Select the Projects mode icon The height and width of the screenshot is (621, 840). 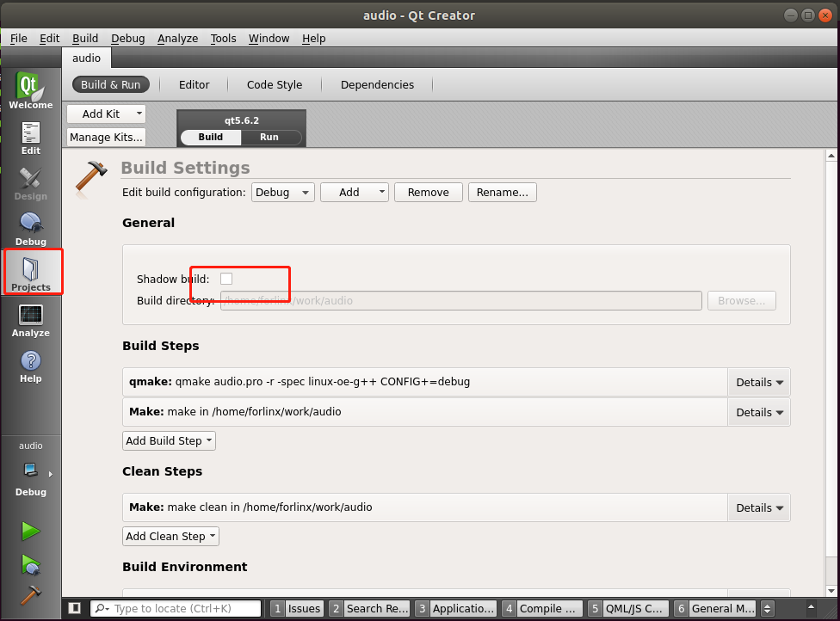[31, 274]
